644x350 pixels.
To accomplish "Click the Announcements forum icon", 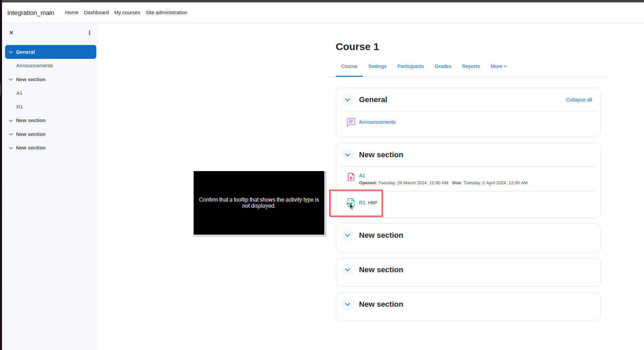I will pyautogui.click(x=351, y=122).
